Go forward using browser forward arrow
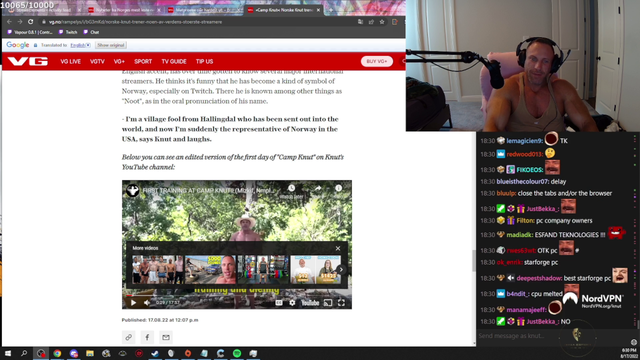The width and height of the screenshot is (640, 360). (20, 22)
